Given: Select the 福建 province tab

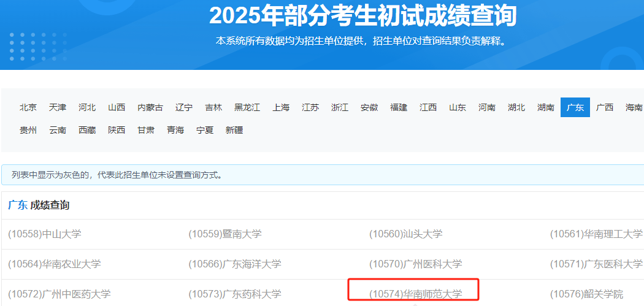Looking at the screenshot, I should [x=399, y=107].
